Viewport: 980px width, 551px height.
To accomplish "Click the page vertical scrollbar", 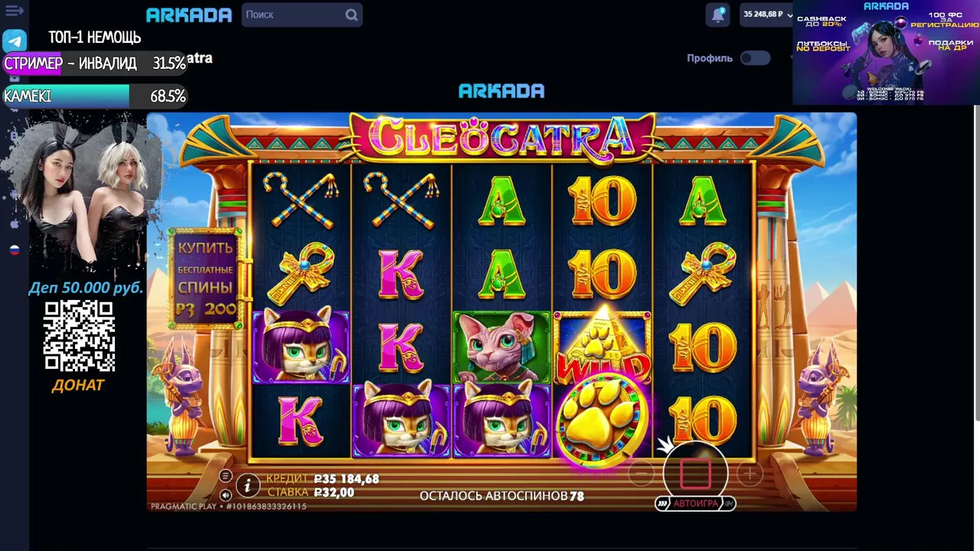I will coord(977,262).
